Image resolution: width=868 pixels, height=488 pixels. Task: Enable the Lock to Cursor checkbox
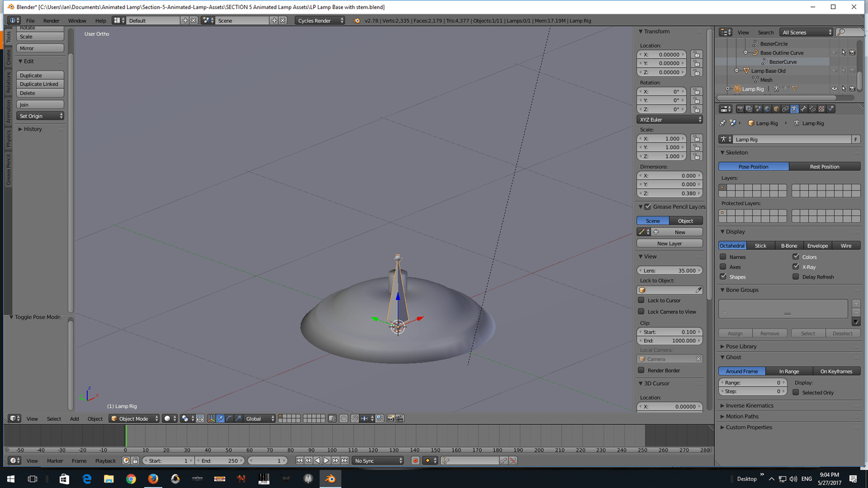tap(641, 301)
